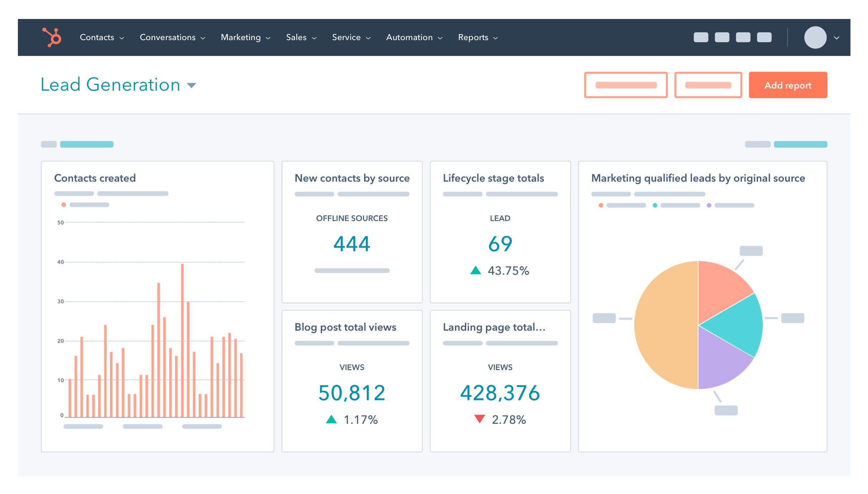Click the orange legend dot under Contacts created
Image resolution: width=868 pixels, height=494 pixels.
pos(64,205)
